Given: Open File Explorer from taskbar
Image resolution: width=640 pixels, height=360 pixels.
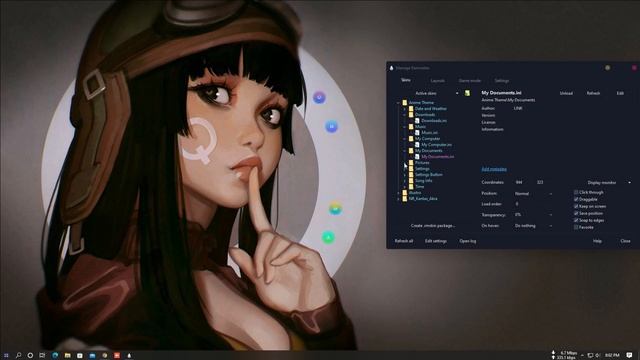Looking at the screenshot, I should [x=67, y=356].
